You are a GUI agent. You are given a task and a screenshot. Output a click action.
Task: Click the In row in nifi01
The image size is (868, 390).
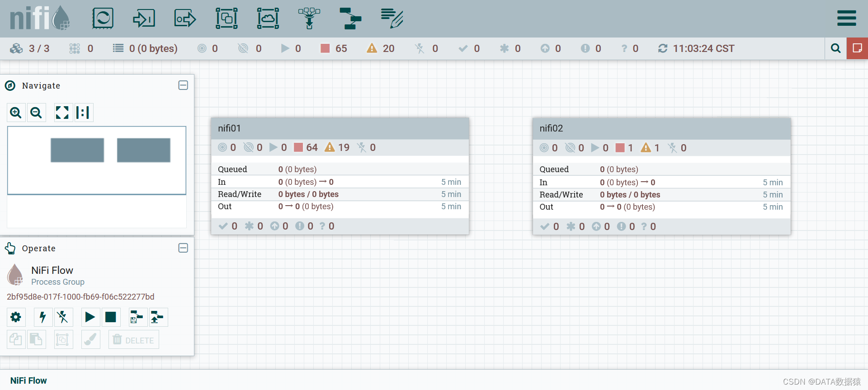340,182
